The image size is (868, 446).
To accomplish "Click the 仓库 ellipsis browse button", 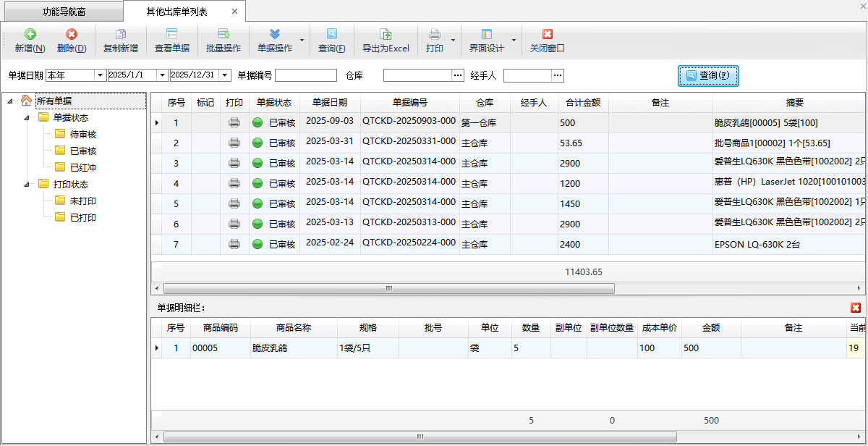I will [x=457, y=75].
